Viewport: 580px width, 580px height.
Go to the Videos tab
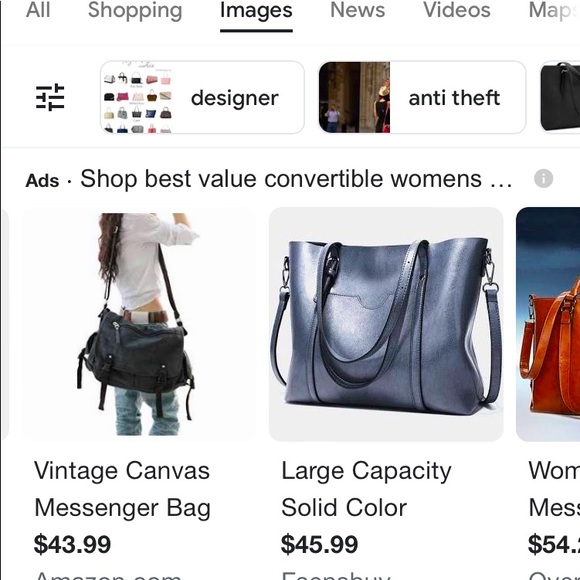456,10
